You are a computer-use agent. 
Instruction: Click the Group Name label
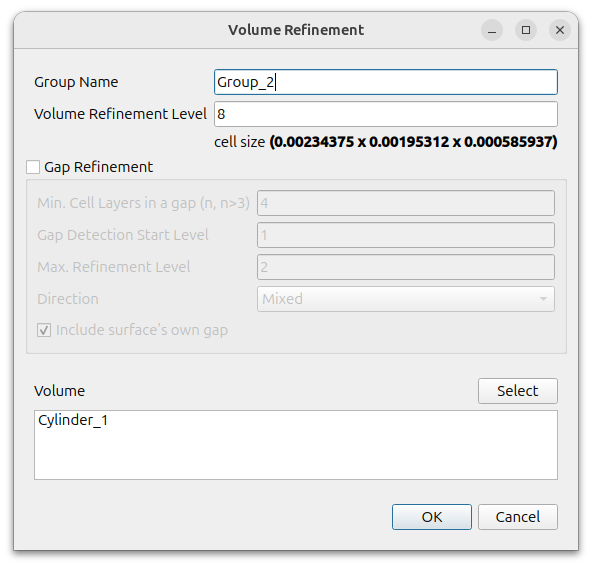click(x=76, y=82)
